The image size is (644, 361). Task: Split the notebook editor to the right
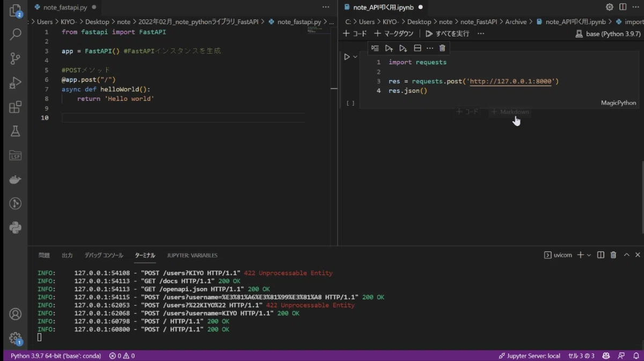tap(623, 7)
